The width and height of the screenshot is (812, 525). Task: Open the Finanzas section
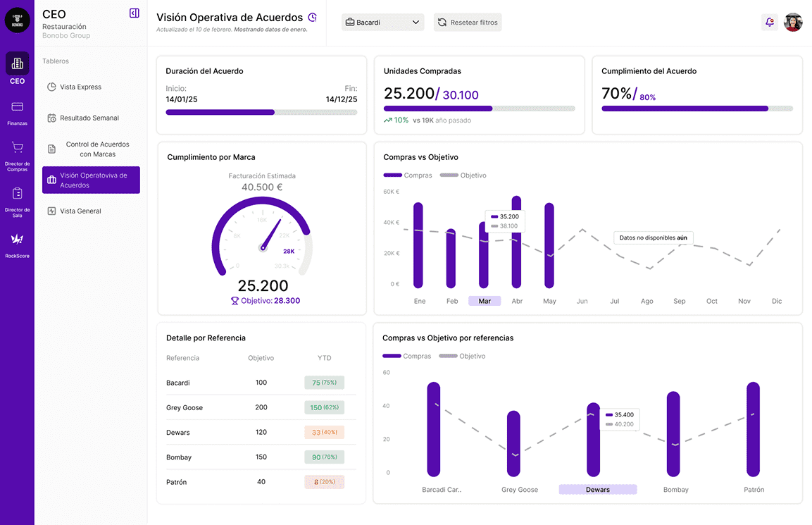18,107
